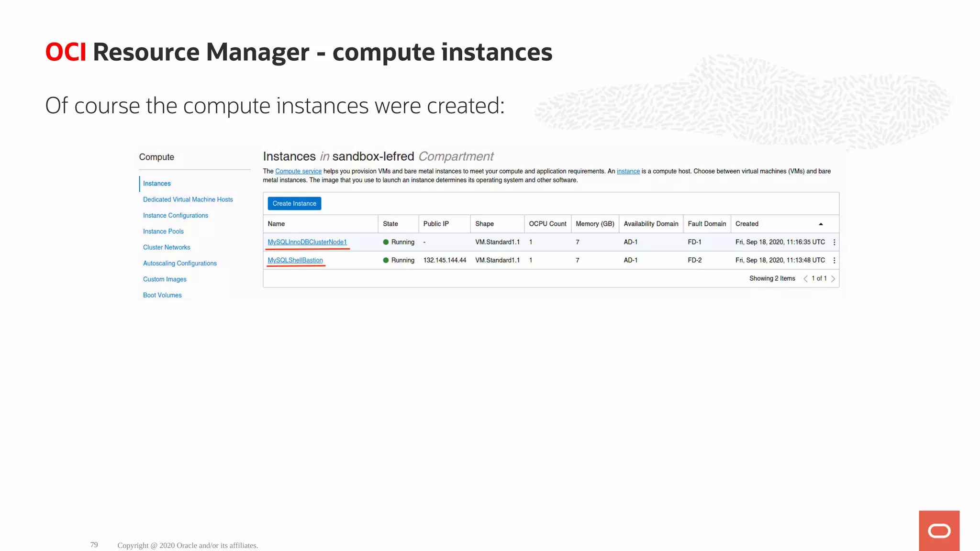The image size is (980, 551).
Task: Sort by Memory (GB) column header
Action: tap(595, 224)
